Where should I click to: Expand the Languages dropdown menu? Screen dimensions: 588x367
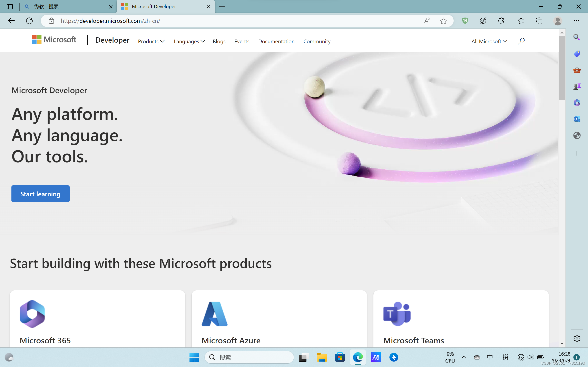189,42
